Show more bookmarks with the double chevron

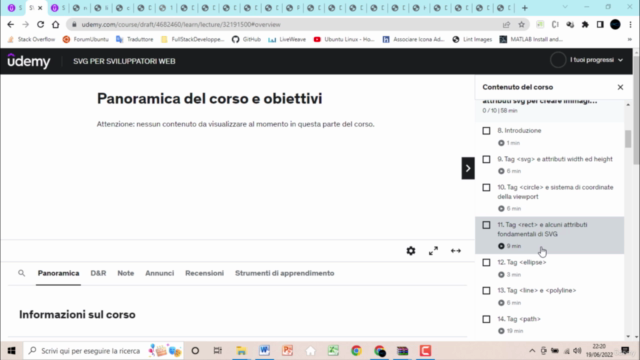point(629,39)
